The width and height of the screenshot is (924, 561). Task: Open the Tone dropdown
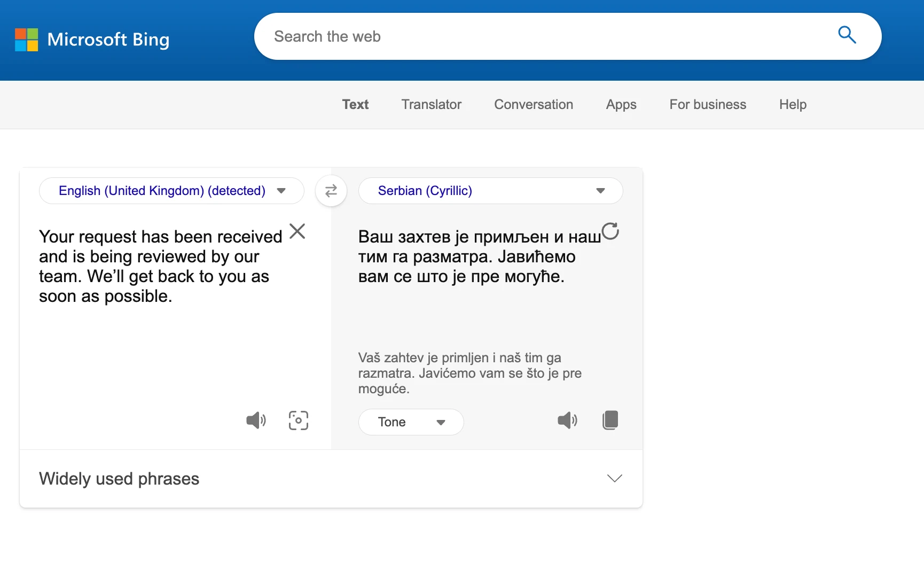tap(411, 422)
